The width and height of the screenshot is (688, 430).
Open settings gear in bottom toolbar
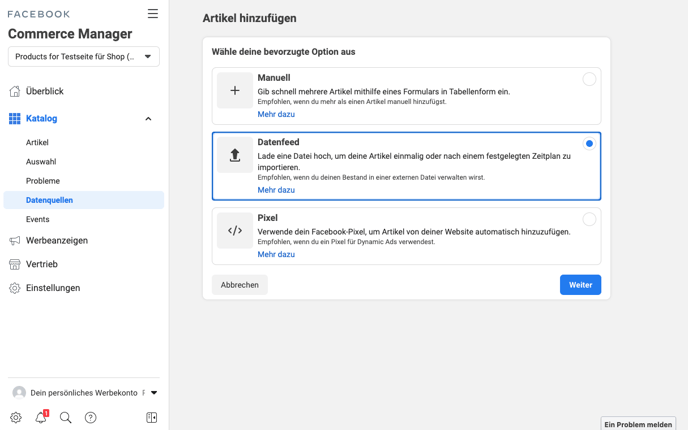click(x=16, y=417)
